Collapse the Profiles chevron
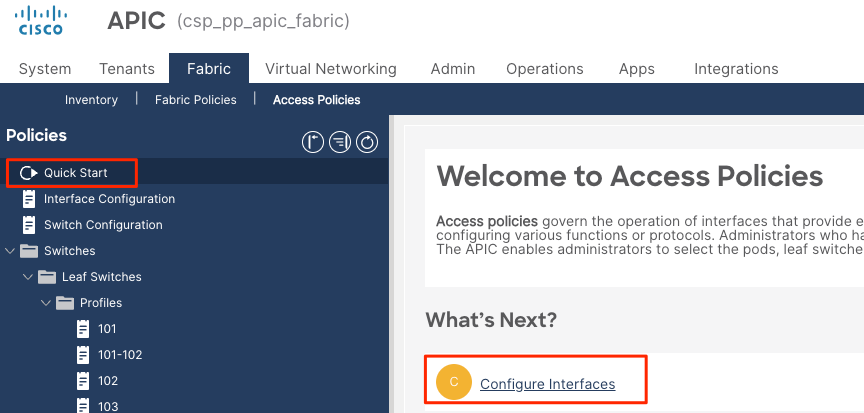 tap(46, 303)
